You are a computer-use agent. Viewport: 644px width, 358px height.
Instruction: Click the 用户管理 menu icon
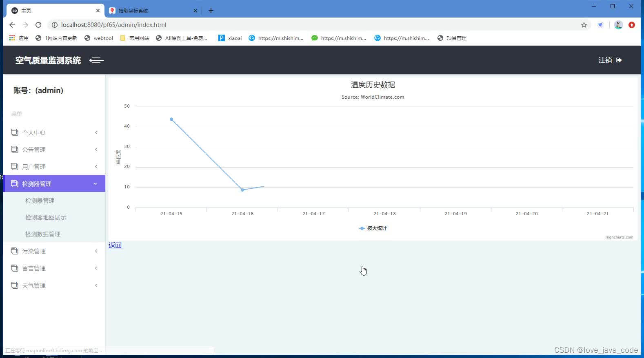pos(15,166)
